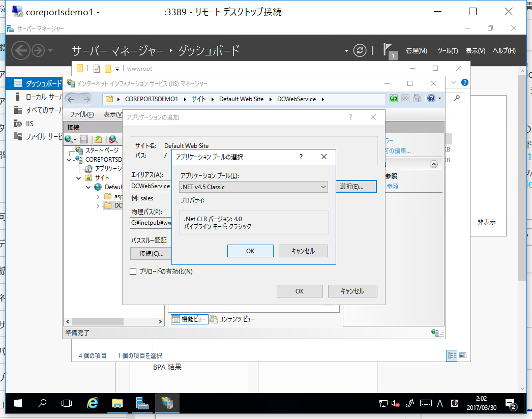Click the connections tree scroll right arrow

click(x=160, y=322)
